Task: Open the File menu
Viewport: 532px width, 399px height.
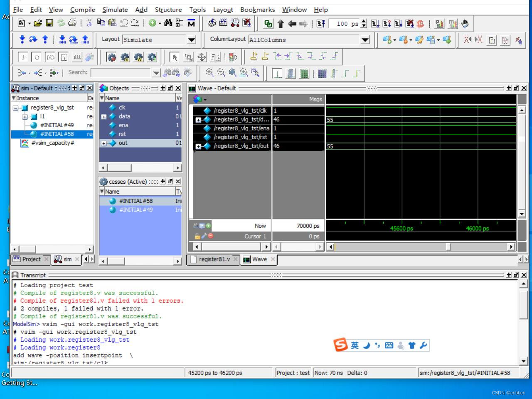Action: 18,10
